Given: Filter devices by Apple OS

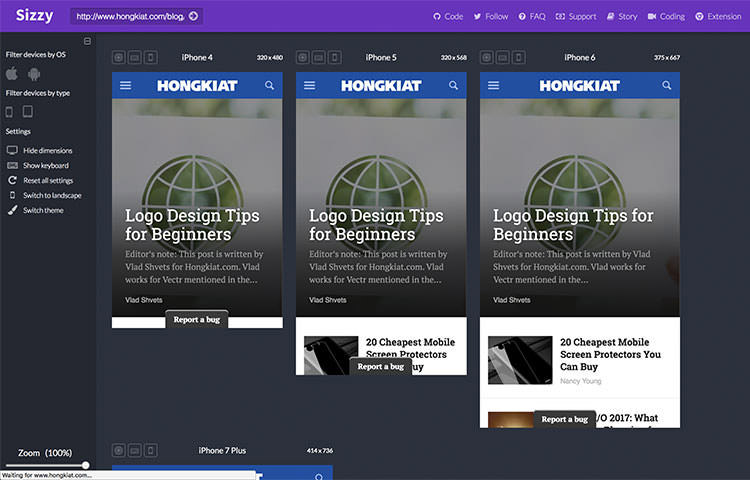Looking at the screenshot, I should (x=12, y=74).
